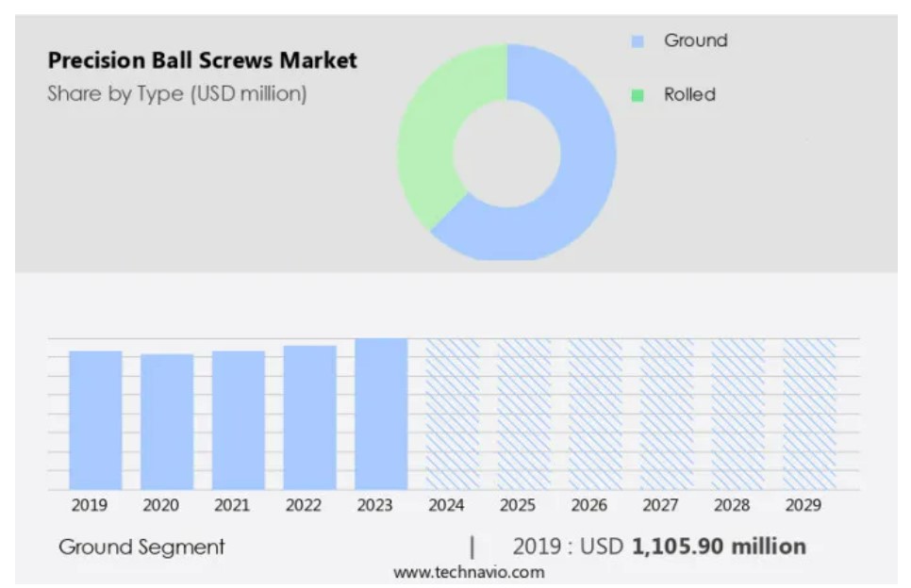The width and height of the screenshot is (911, 588).
Task: Select the 2020 bar in chart
Action: coord(167,421)
